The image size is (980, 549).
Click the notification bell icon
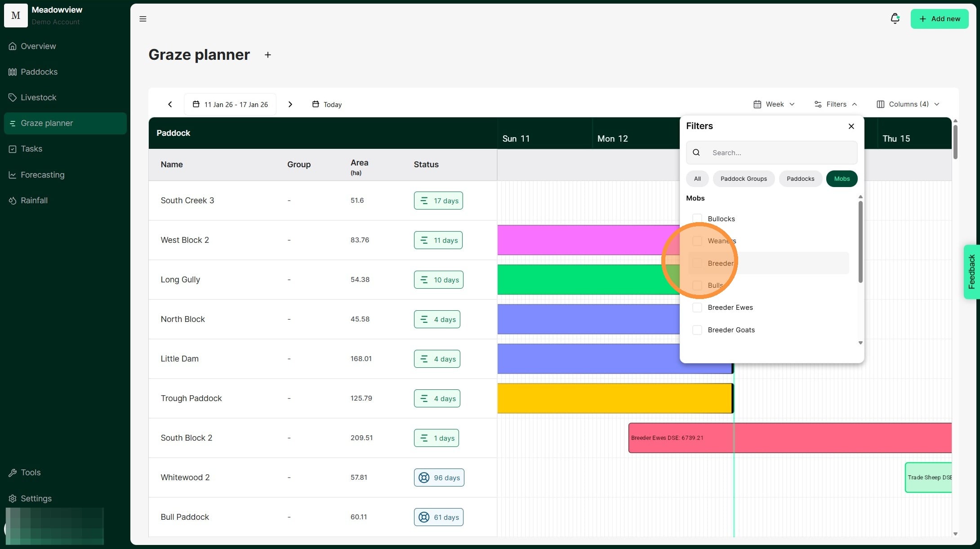coord(895,18)
